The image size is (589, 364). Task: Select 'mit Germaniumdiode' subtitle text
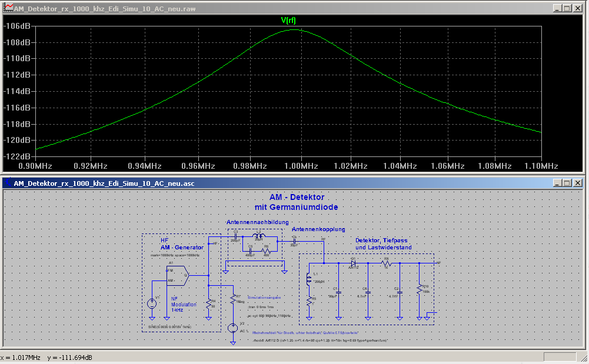coord(297,207)
